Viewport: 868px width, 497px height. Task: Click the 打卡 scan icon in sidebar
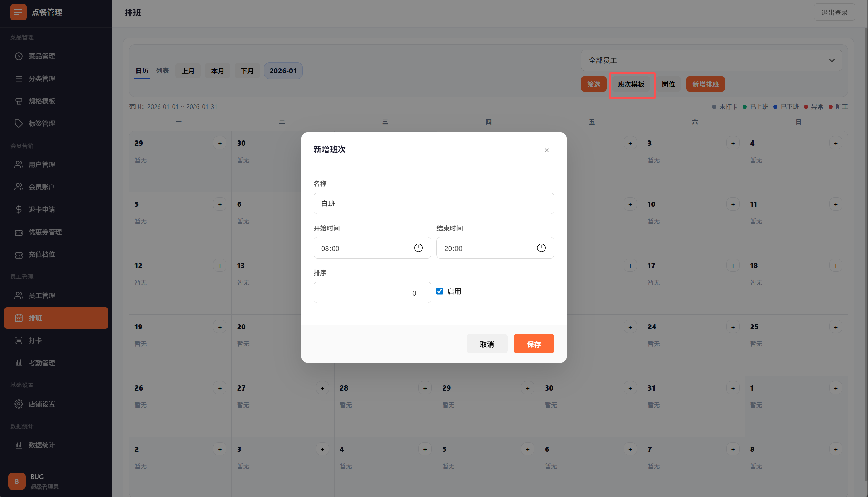(x=19, y=340)
